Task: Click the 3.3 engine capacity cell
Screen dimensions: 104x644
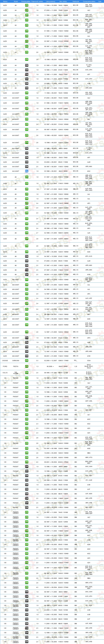Action: (x=37, y=361)
